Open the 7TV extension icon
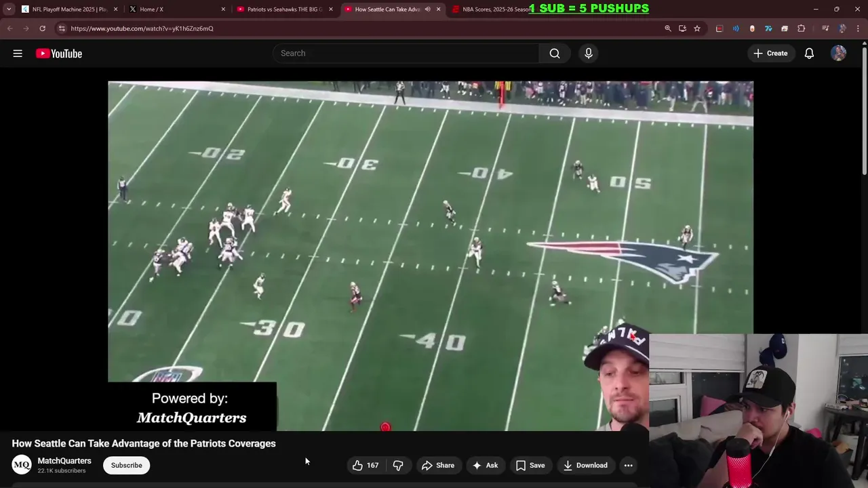The height and width of the screenshot is (488, 868). (x=768, y=28)
